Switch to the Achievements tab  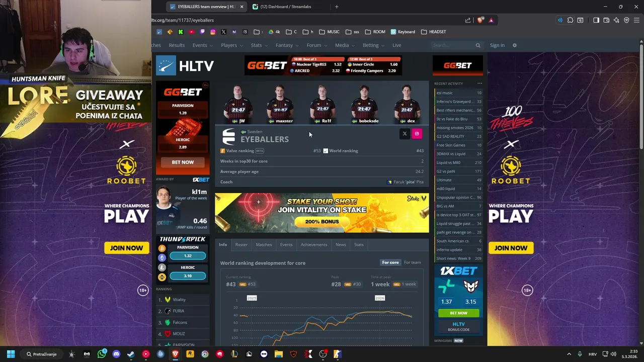(x=314, y=245)
